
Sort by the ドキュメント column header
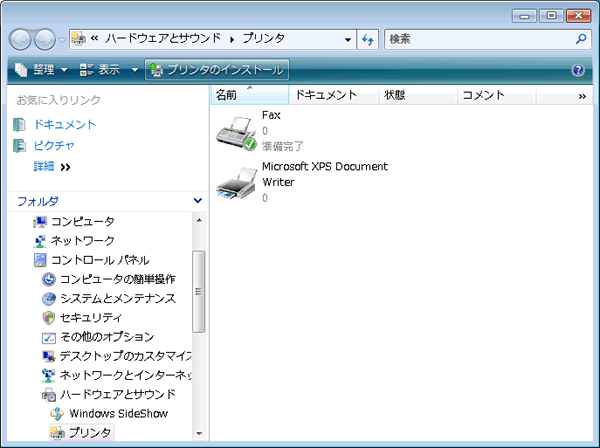[x=334, y=95]
